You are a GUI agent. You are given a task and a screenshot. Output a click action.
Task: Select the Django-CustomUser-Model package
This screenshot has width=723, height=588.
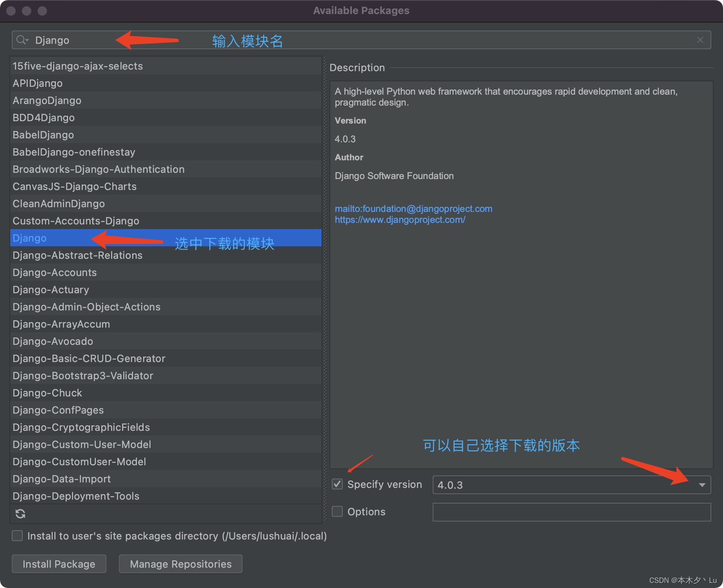pos(166,462)
